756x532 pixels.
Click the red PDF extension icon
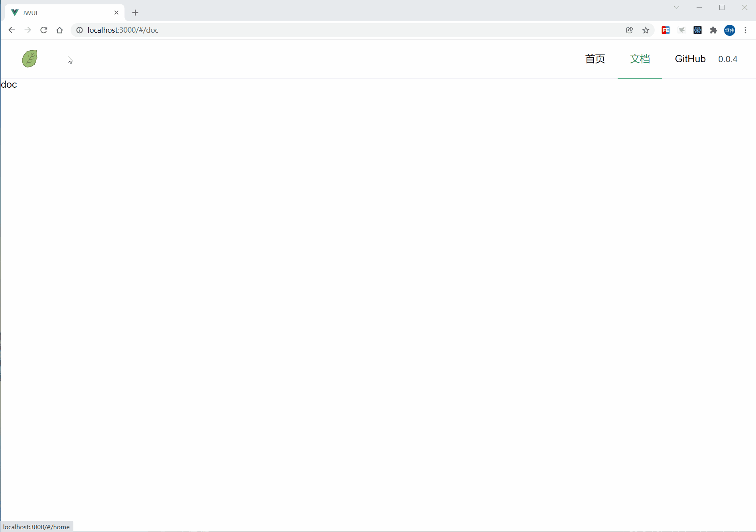(665, 30)
